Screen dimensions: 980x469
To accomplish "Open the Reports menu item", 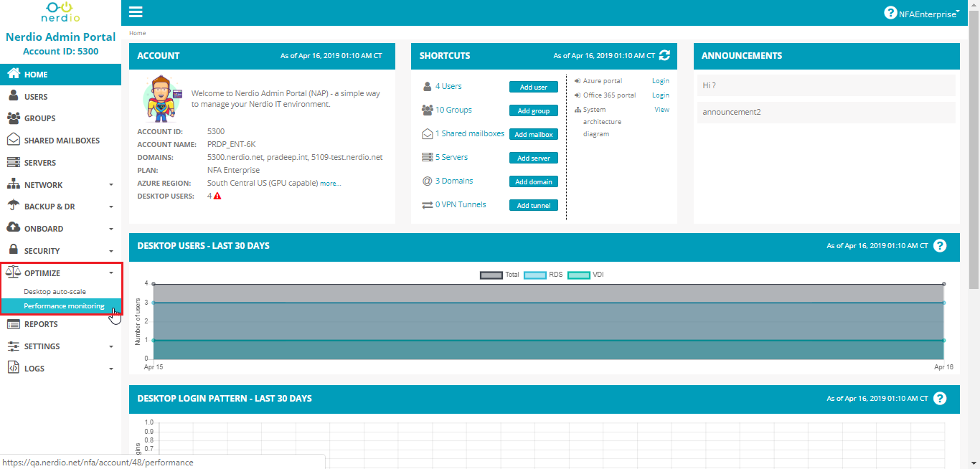I will point(60,324).
